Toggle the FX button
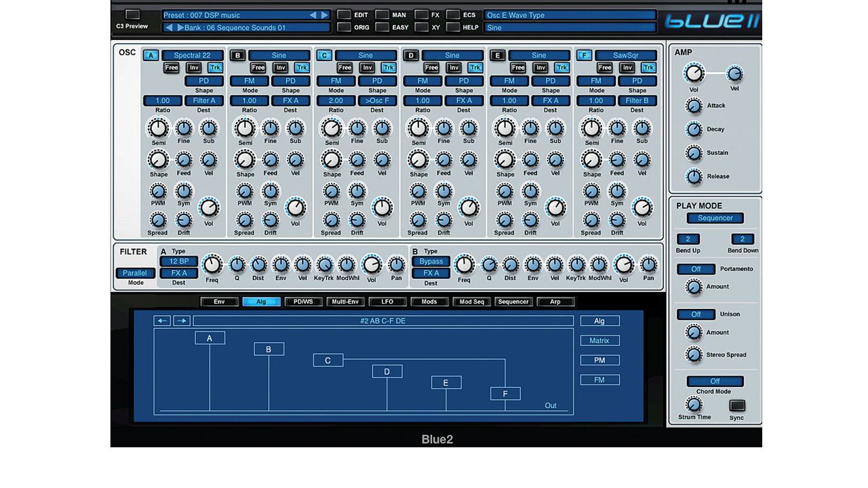 (421, 14)
